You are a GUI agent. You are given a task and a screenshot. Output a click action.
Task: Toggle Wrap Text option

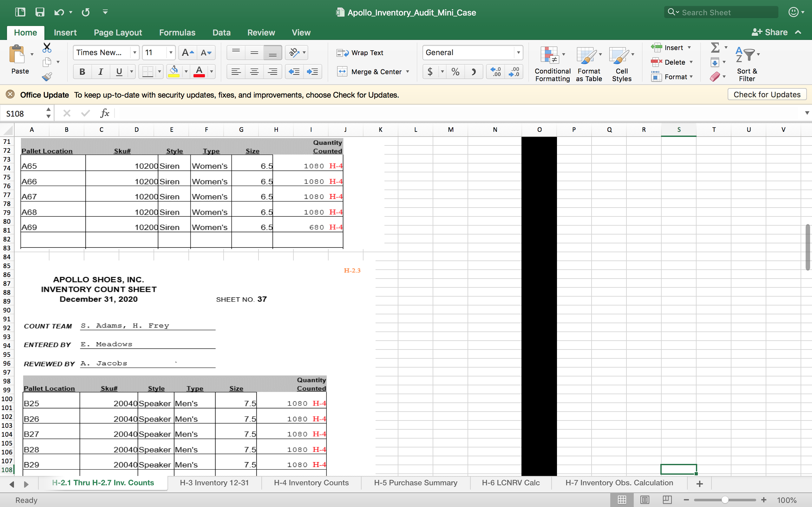tap(360, 53)
